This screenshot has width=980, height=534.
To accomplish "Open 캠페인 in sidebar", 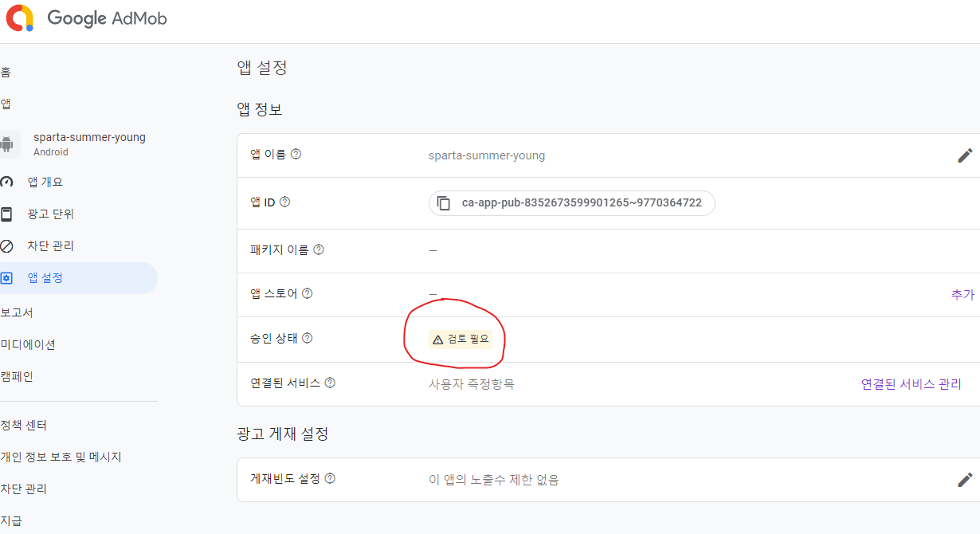I will 17,376.
